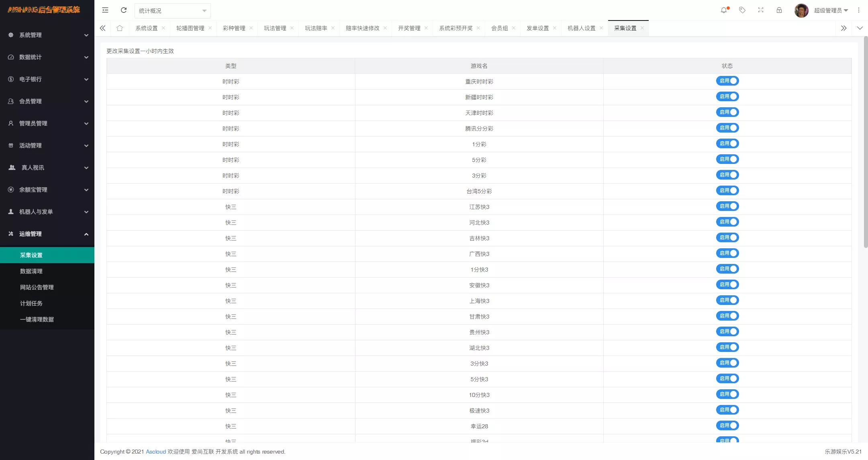Close the 轮播图管理 tab
Viewport: 868px width, 460px height.
pyautogui.click(x=210, y=28)
